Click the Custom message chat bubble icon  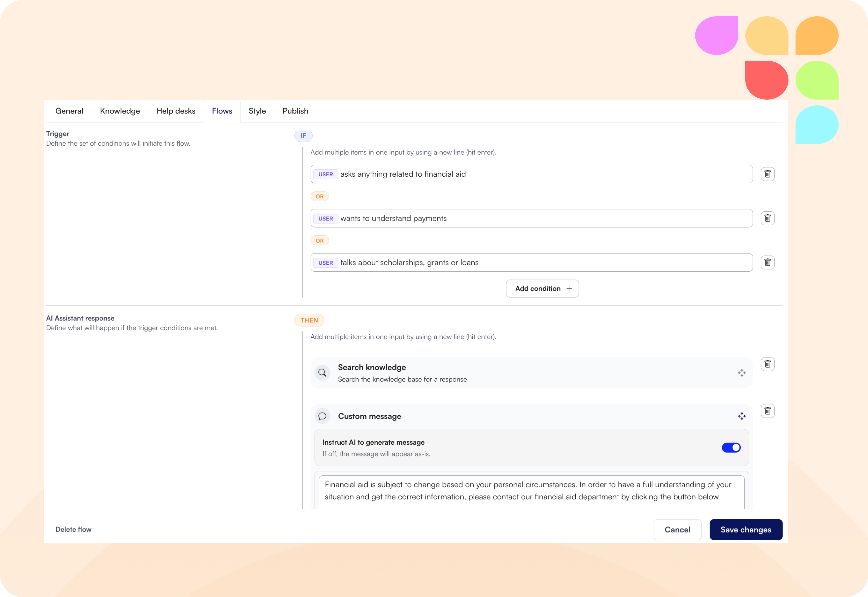click(322, 416)
